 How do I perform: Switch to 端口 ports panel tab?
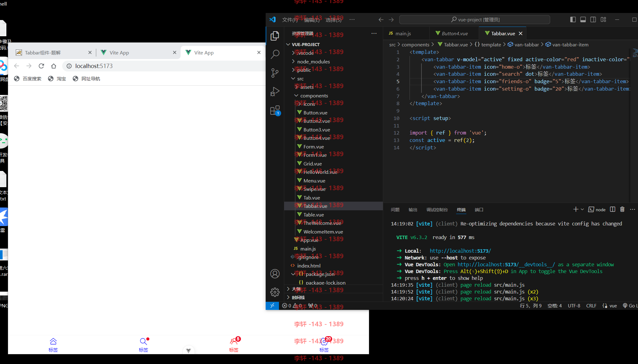pos(479,210)
